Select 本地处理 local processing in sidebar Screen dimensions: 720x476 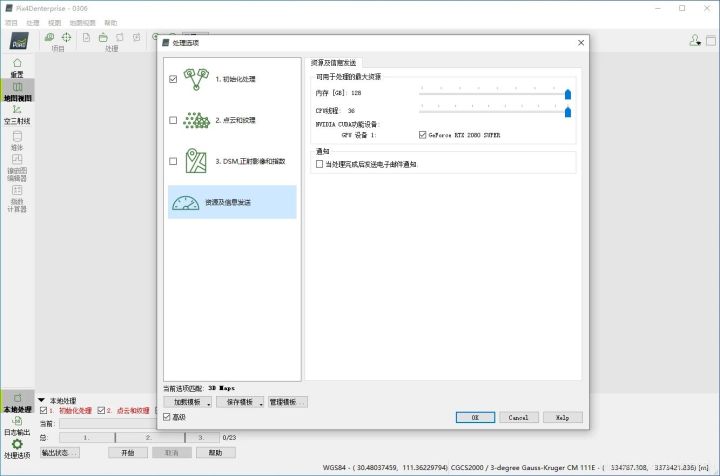(x=17, y=403)
